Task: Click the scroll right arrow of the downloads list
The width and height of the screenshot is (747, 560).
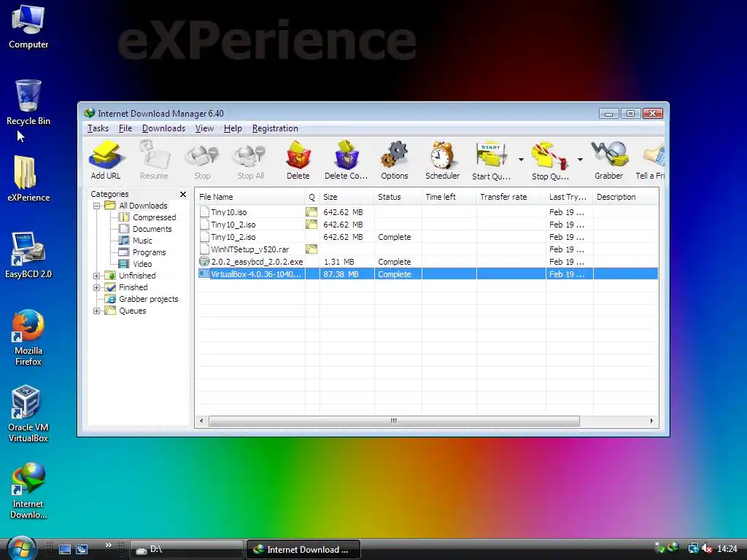Action: 651,421
